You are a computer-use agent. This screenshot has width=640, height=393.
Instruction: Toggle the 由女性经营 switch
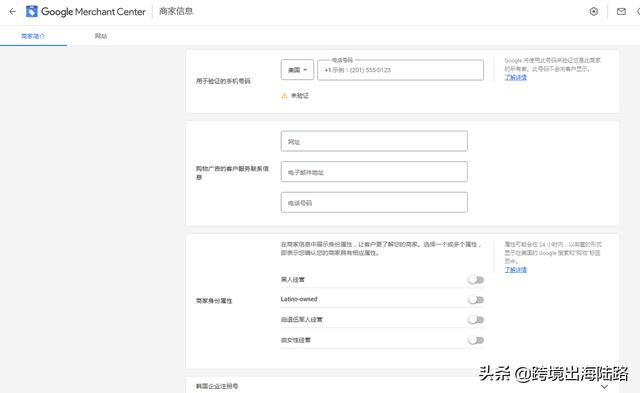click(x=476, y=340)
